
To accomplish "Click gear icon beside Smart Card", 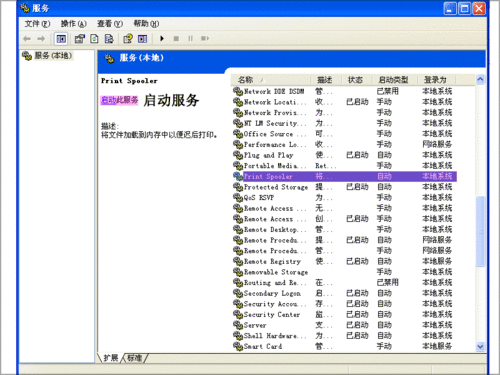I will pyautogui.click(x=238, y=347).
